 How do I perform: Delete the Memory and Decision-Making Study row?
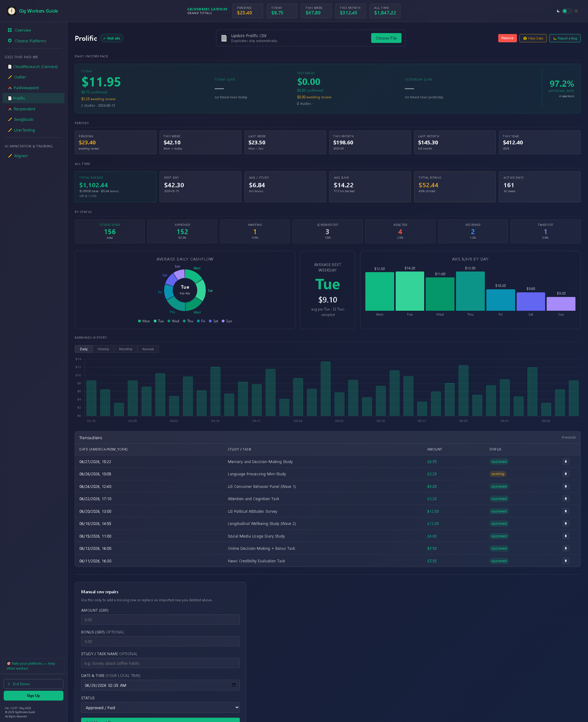coord(565,461)
